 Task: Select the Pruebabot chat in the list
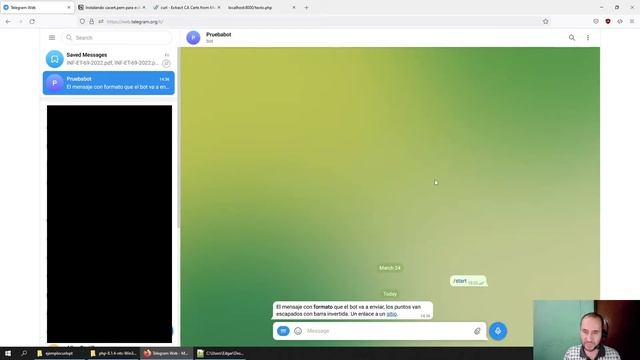(109, 83)
